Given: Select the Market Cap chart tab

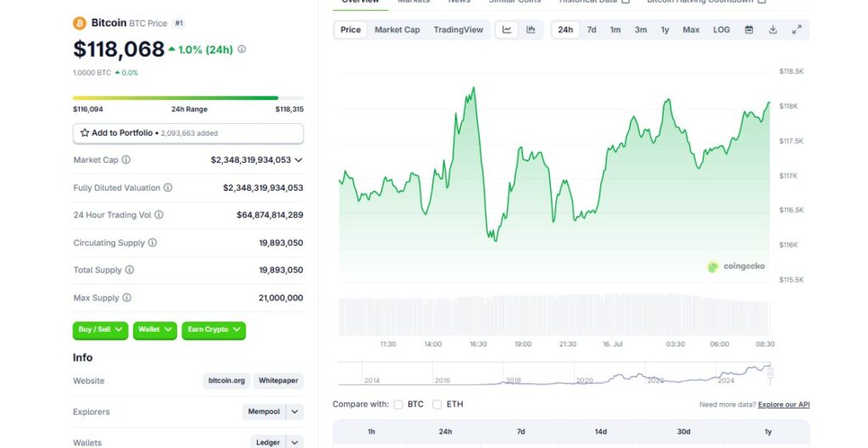Looking at the screenshot, I should pos(398,30).
